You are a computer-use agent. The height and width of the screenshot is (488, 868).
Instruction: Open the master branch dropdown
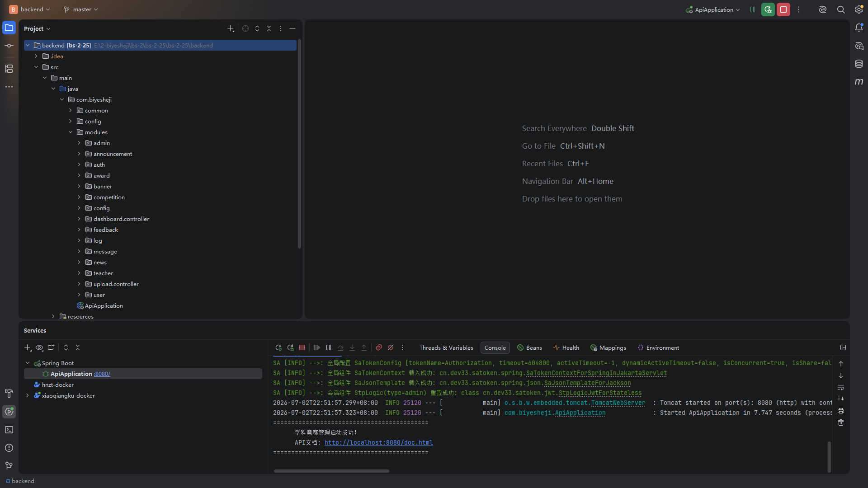pos(81,9)
